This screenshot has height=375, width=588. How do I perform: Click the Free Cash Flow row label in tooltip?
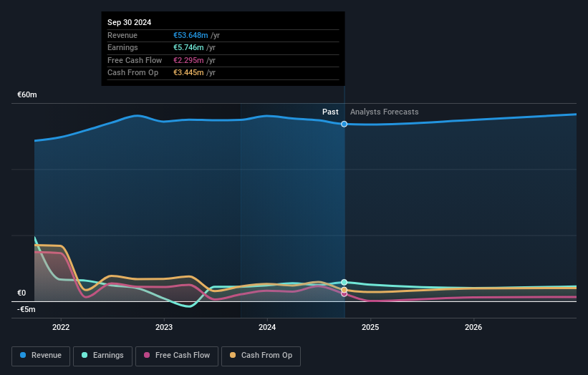point(135,60)
